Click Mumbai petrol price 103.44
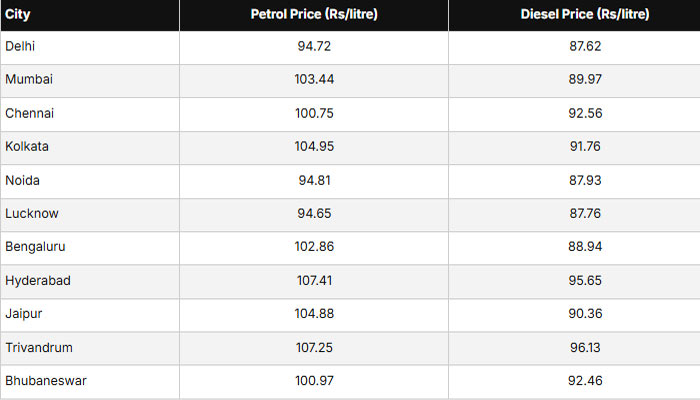Screen dimensions: 700x400 pyautogui.click(x=314, y=80)
